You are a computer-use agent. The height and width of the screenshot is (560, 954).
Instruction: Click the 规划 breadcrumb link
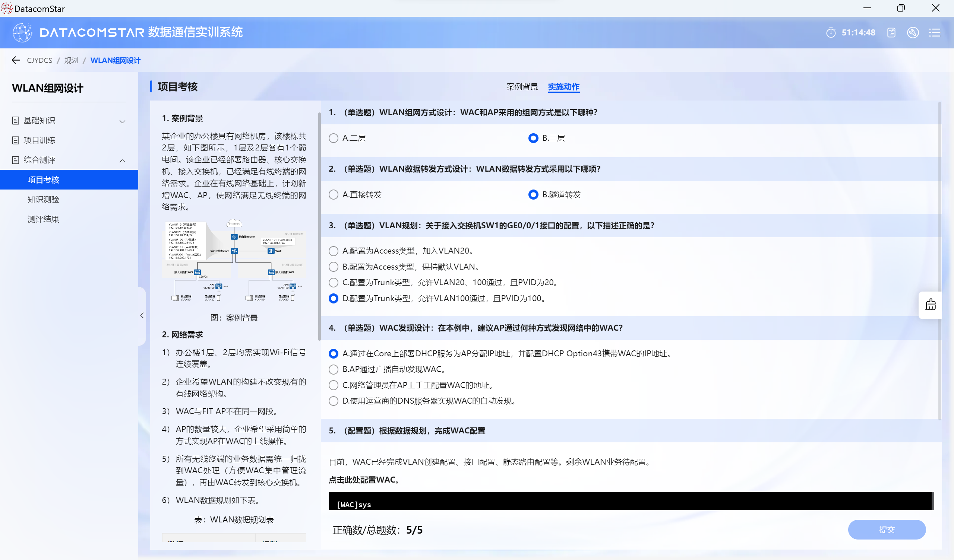tap(71, 61)
